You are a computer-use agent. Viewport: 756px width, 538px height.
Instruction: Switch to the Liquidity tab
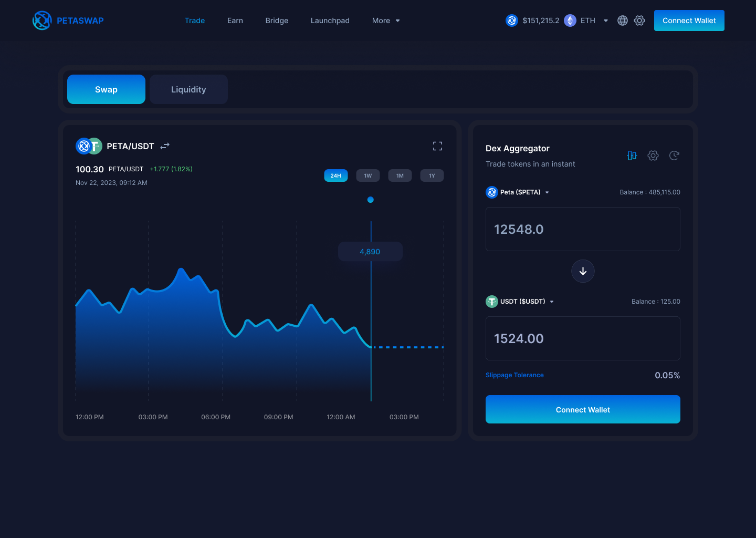click(x=188, y=89)
